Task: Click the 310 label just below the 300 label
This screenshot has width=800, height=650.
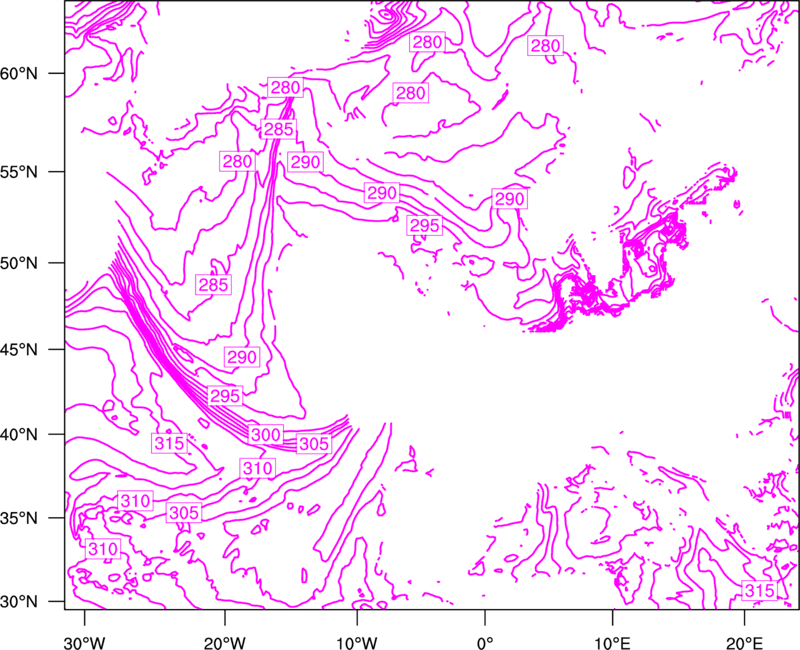Action: point(258,468)
